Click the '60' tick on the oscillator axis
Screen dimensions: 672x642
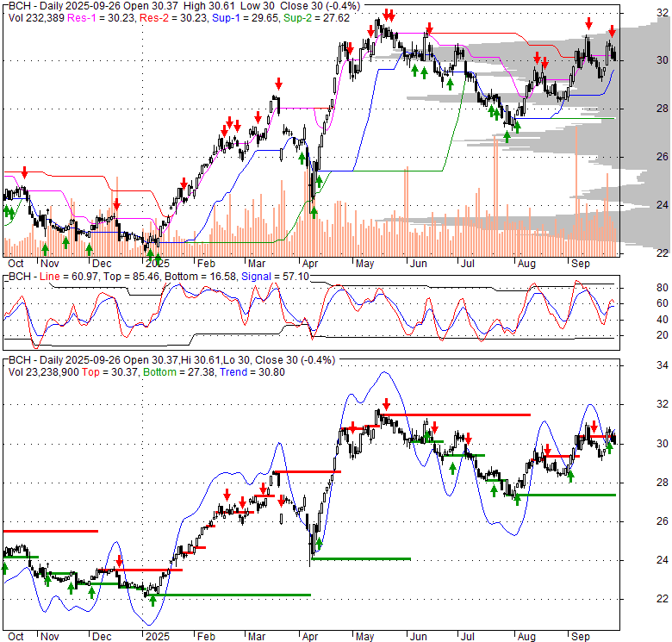[663, 303]
